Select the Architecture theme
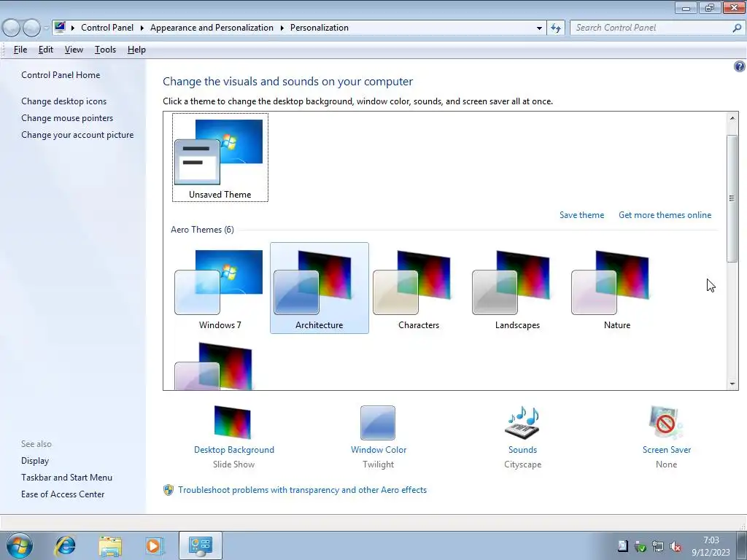The height and width of the screenshot is (560, 747). coord(320,287)
